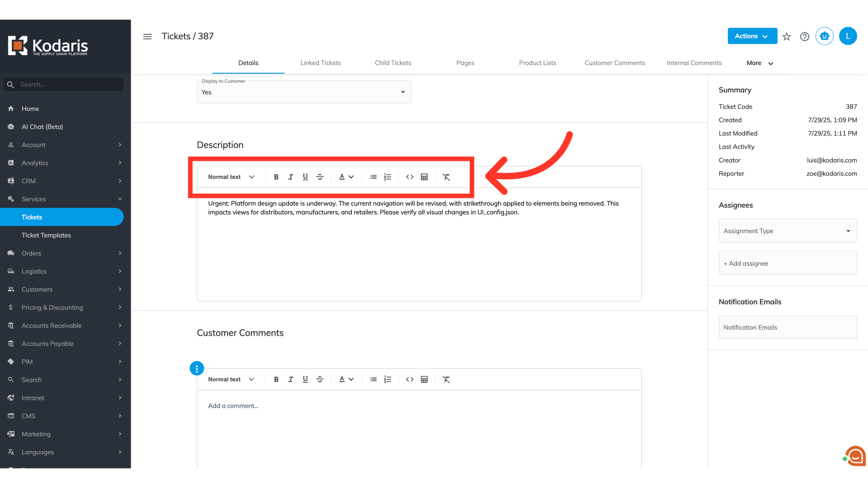Open Display to Customer dropdown
Image resolution: width=868 pixels, height=488 pixels.
(x=304, y=92)
